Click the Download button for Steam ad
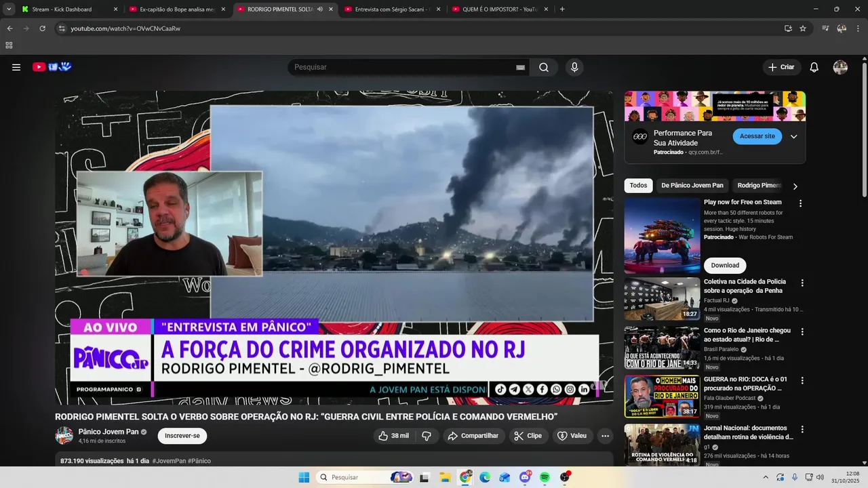Image resolution: width=868 pixels, height=488 pixels. [x=725, y=265]
